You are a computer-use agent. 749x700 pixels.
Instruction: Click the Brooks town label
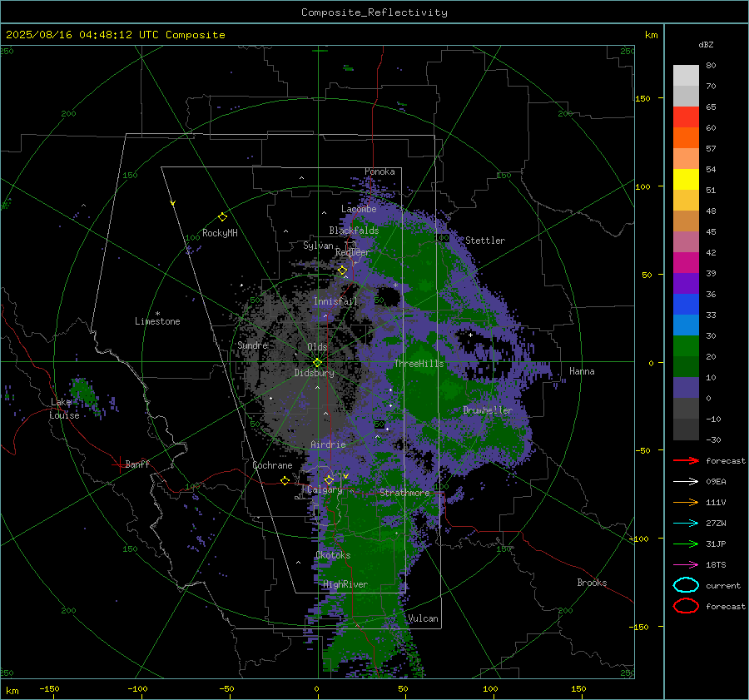point(592,583)
